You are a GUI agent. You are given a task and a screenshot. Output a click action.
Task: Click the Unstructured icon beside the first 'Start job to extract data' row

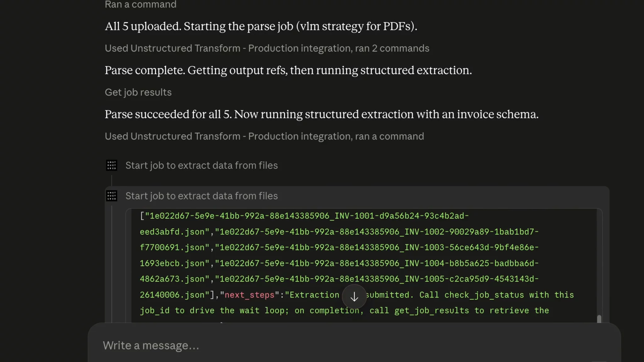click(x=112, y=165)
